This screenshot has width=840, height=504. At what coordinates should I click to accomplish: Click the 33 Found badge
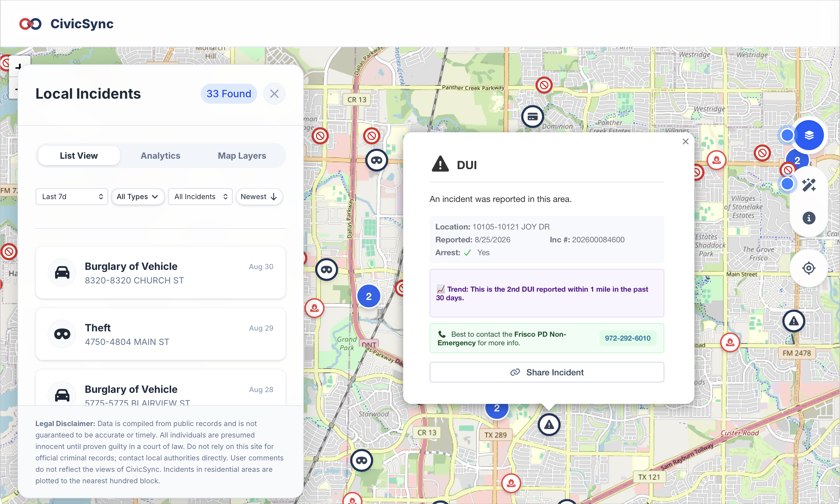[x=229, y=94]
